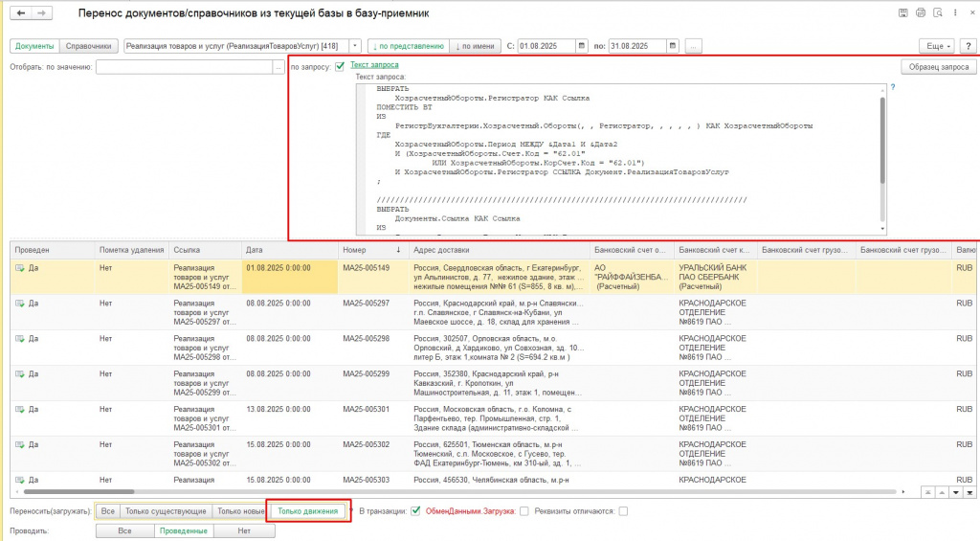Click the 'Дата' column header

click(289, 250)
